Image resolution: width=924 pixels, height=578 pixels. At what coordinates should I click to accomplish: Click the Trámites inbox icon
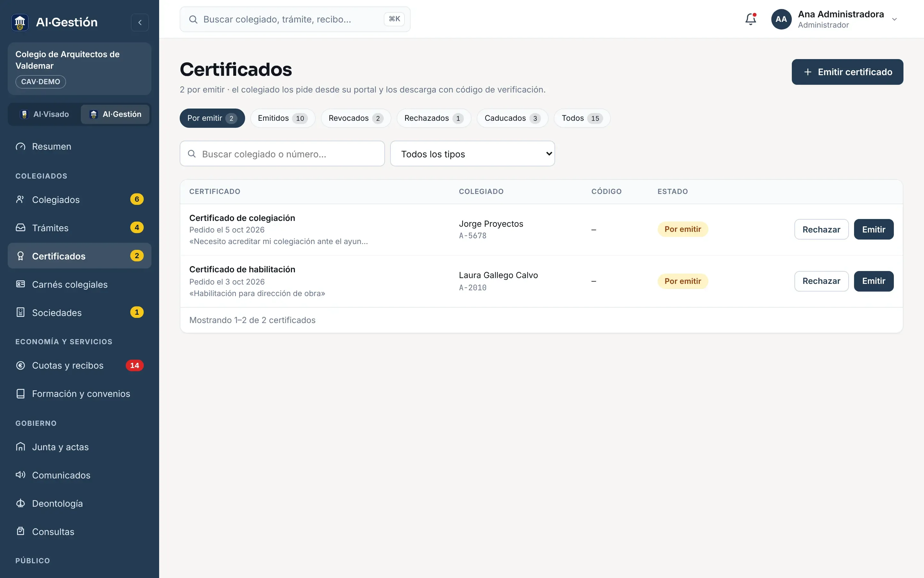point(21,228)
